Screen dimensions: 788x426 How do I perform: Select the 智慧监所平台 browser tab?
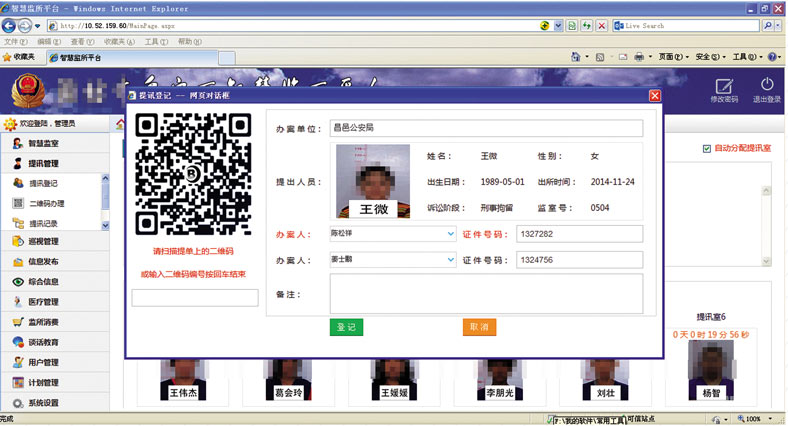[132, 58]
